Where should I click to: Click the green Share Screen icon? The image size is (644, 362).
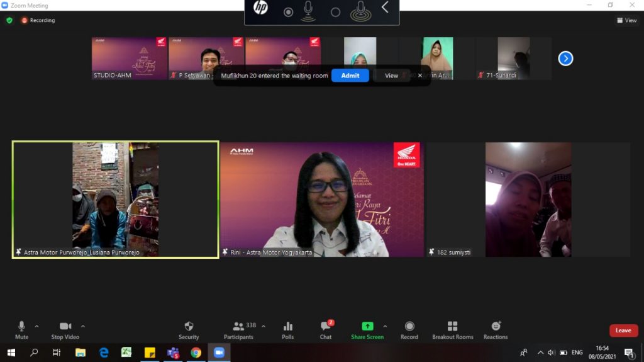[367, 326]
